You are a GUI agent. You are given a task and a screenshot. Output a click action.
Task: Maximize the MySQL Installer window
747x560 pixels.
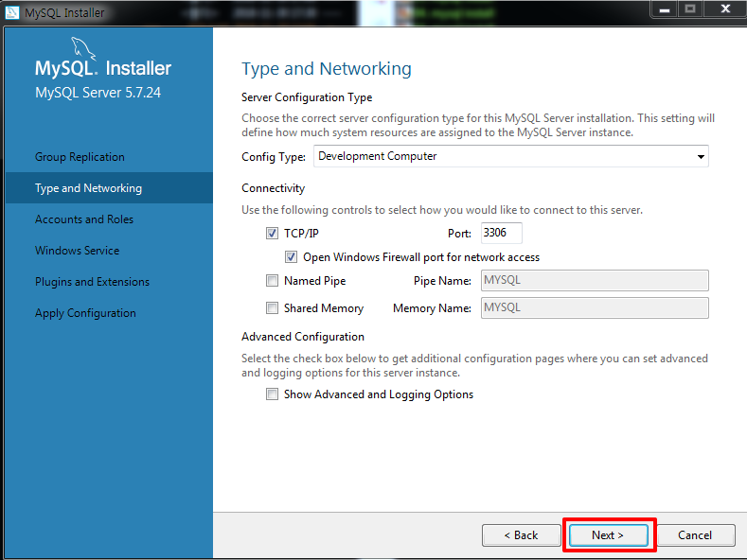click(690, 9)
